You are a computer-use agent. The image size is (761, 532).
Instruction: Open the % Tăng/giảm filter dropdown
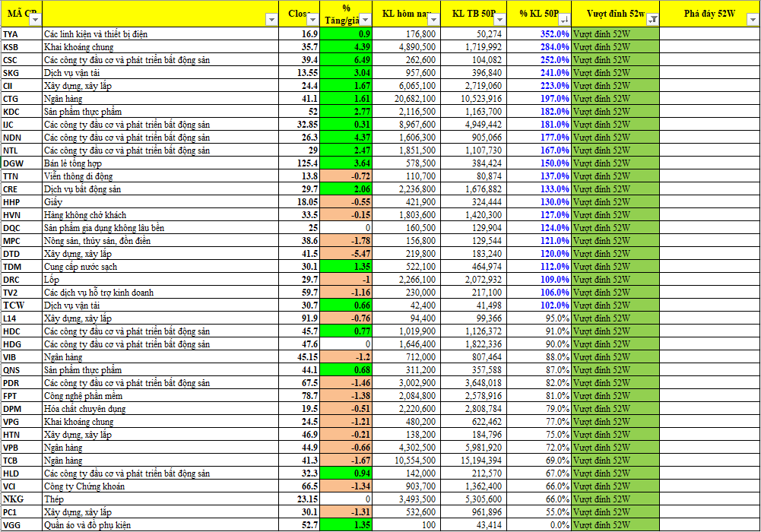365,21
